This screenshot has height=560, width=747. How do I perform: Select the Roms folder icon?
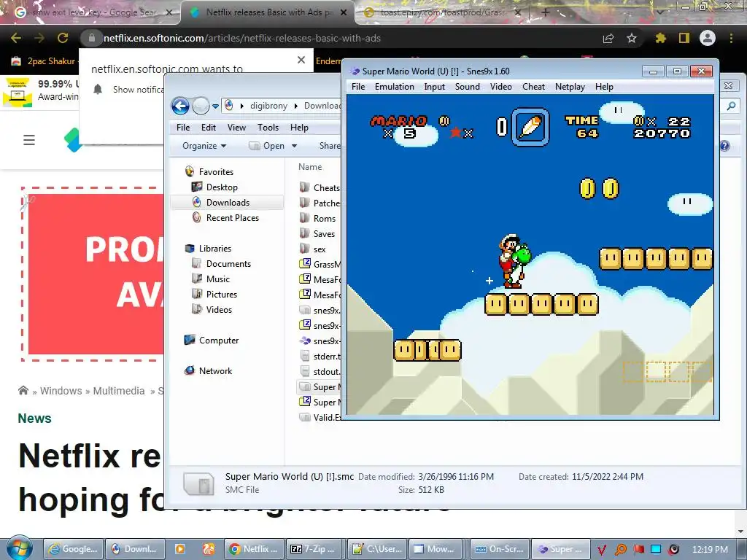(x=305, y=218)
